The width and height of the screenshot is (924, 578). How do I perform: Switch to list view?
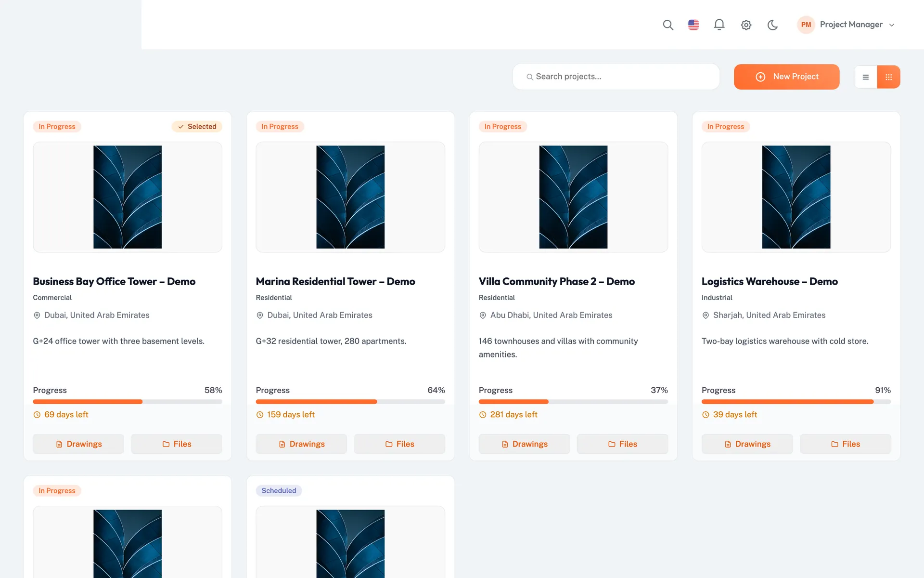click(x=866, y=77)
